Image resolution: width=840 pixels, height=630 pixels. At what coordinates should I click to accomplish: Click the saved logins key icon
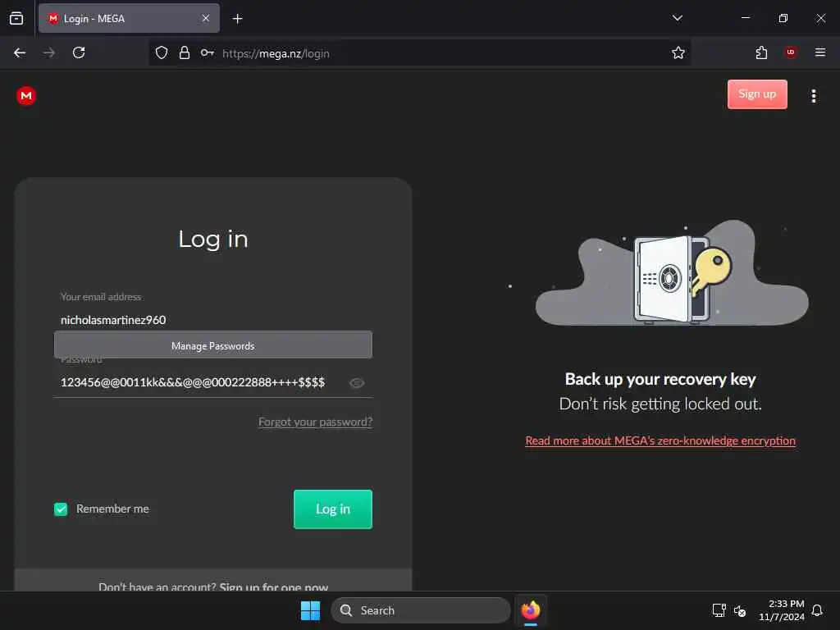[208, 52]
